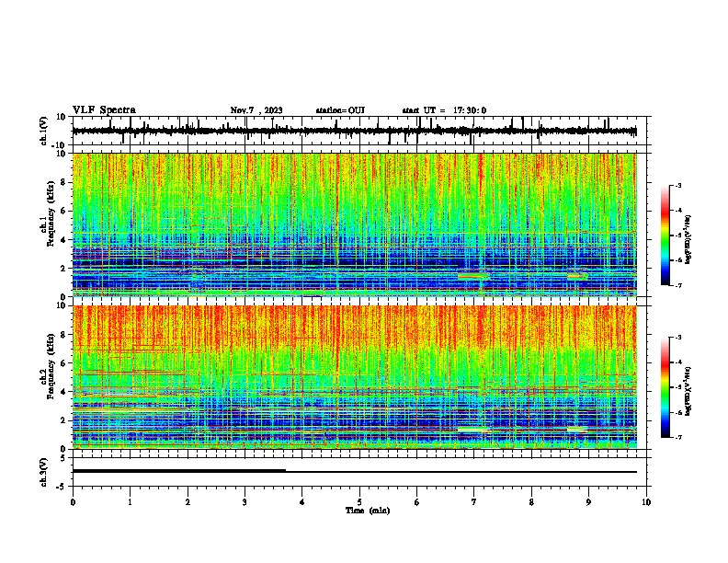Image resolution: width=728 pixels, height=563 pixels.
Task: Click the "6" kHz tick on ch.1 axis
Action: coord(63,211)
